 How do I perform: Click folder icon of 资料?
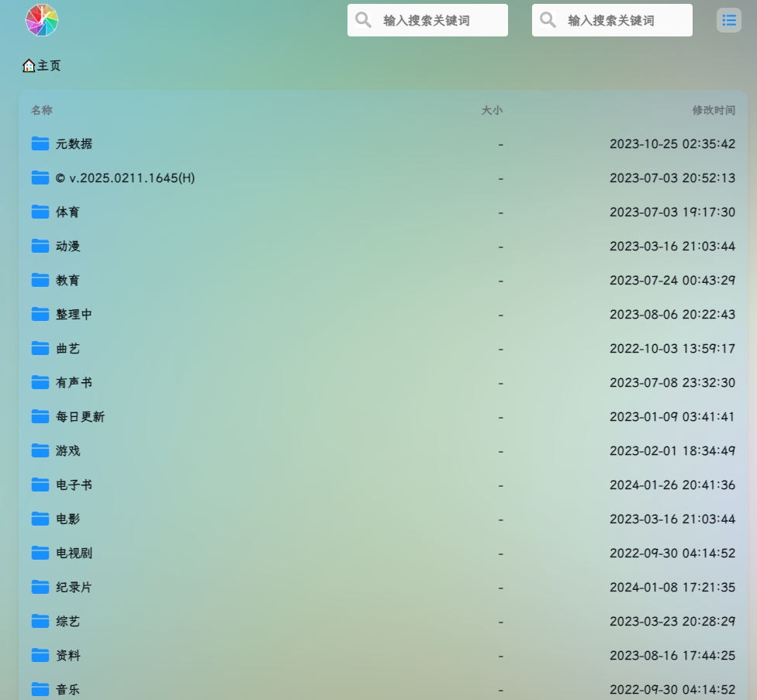(40, 655)
